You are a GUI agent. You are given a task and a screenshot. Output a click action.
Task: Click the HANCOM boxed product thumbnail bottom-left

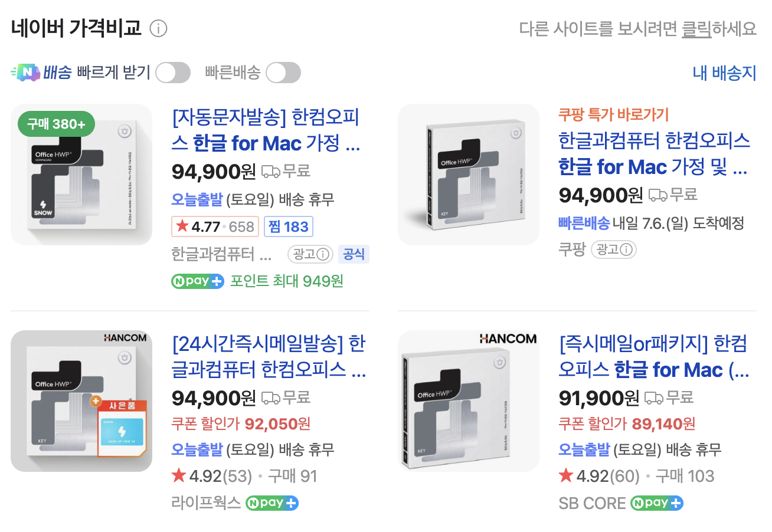(81, 400)
